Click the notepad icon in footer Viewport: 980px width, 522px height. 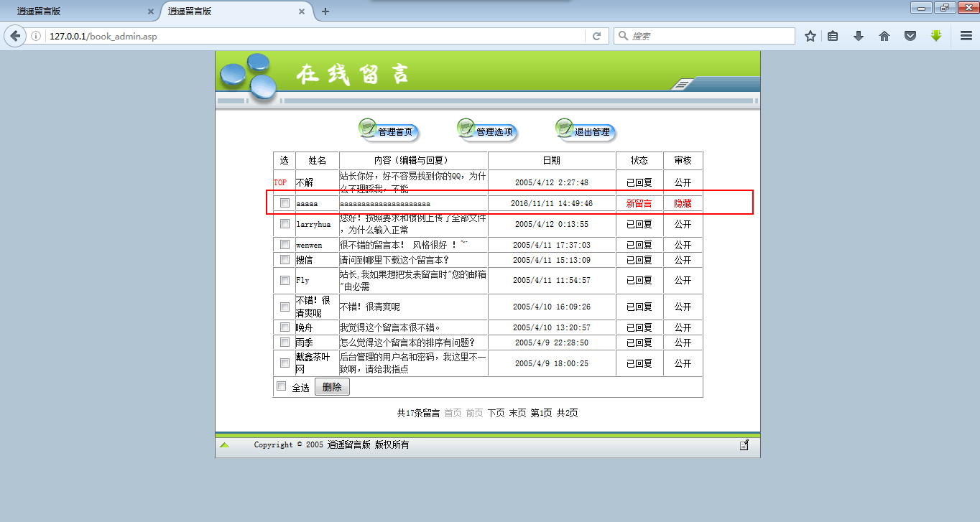click(744, 444)
